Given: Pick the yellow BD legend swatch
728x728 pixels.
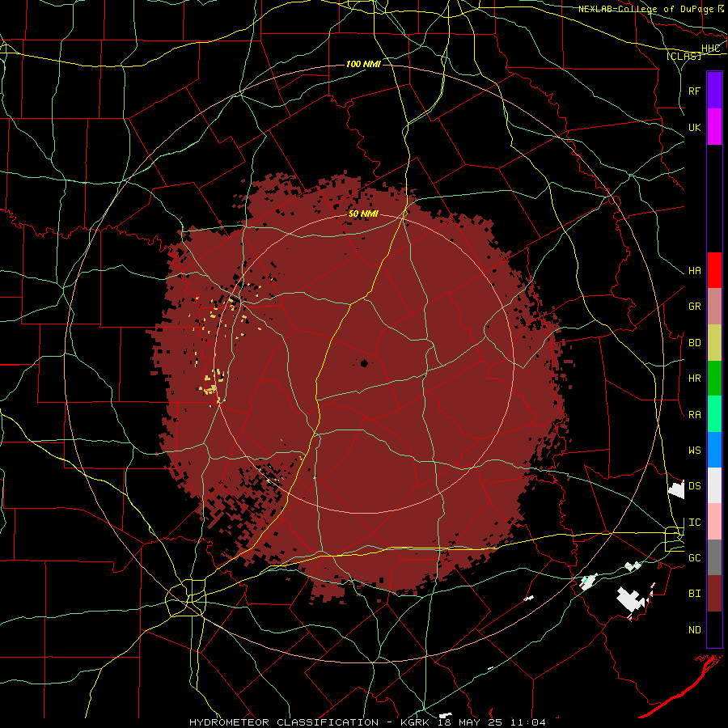Looking at the screenshot, I should point(714,343).
